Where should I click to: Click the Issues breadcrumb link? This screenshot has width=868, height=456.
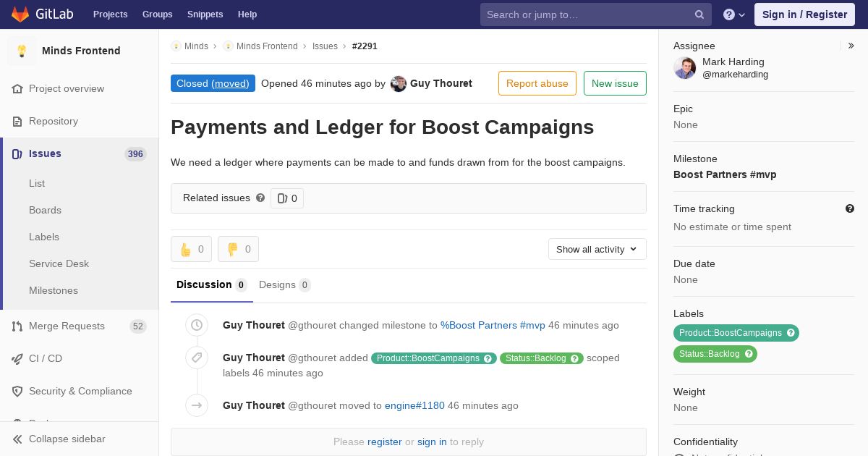(x=325, y=46)
